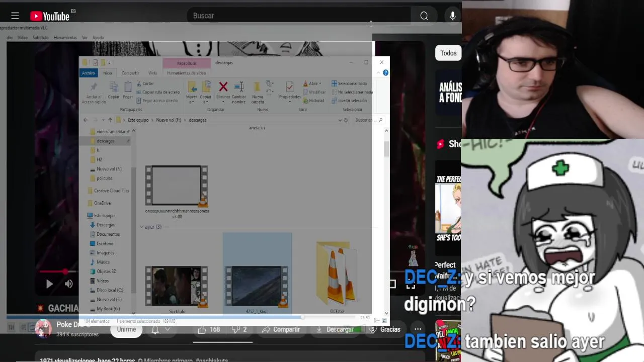
Task: Click Anclar al Acceso rápido pin icon
Action: click(94, 87)
